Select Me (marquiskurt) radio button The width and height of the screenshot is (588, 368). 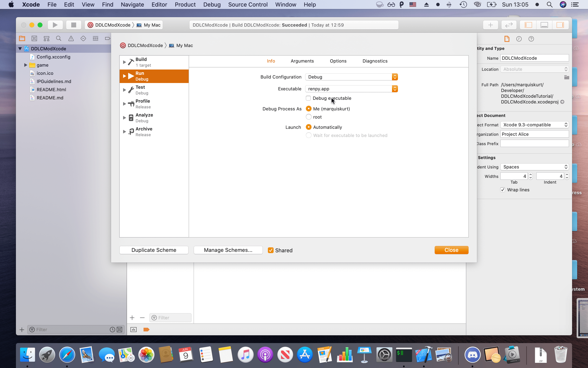(x=308, y=109)
